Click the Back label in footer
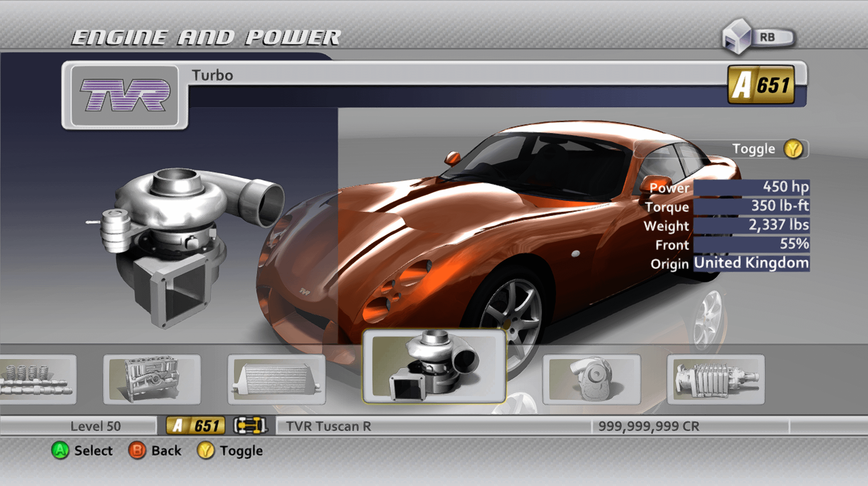This screenshot has width=868, height=486. [x=166, y=451]
